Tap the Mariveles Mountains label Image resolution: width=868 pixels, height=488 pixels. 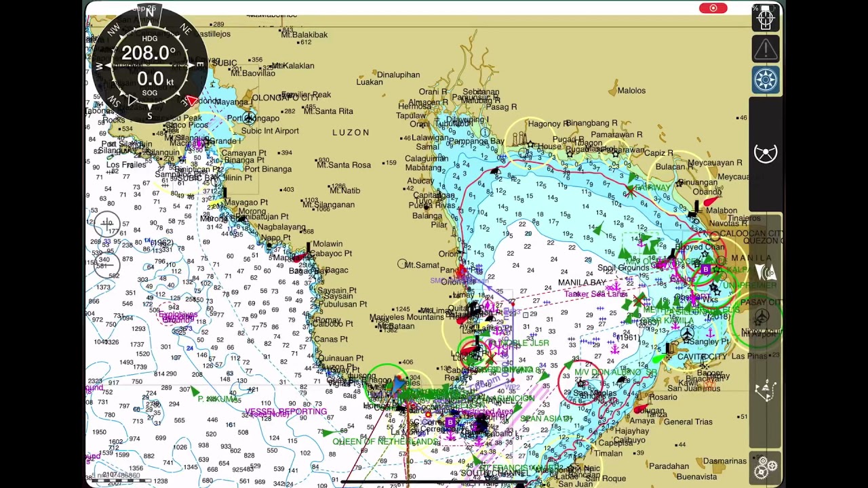coord(407,317)
